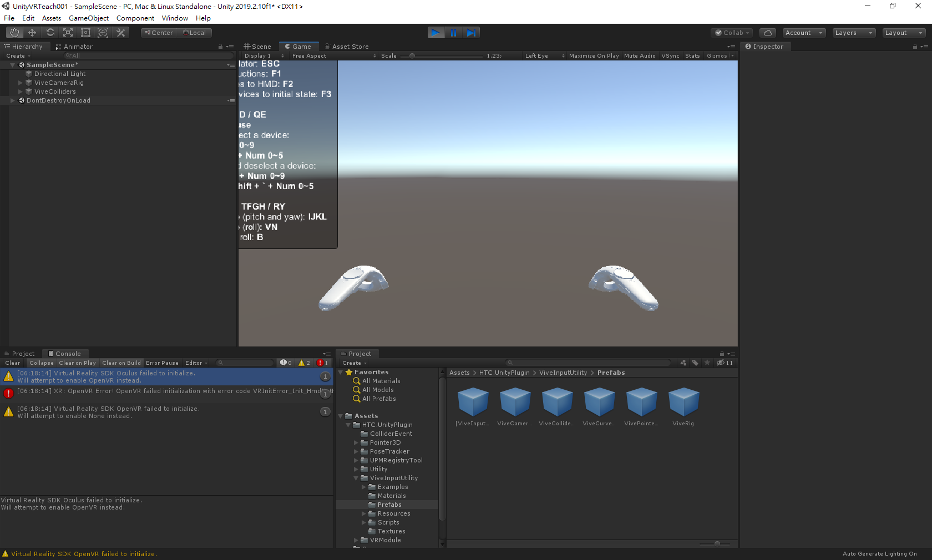
Task: Open the custom editor tools
Action: pos(121,33)
